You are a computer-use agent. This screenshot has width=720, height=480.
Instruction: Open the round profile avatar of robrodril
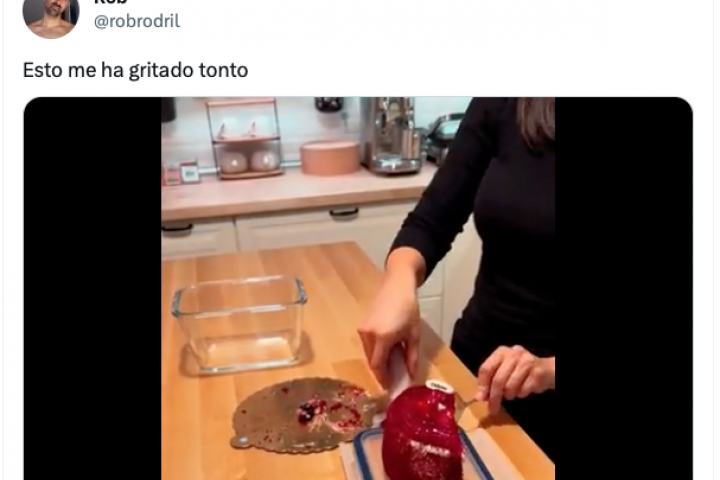tap(51, 14)
